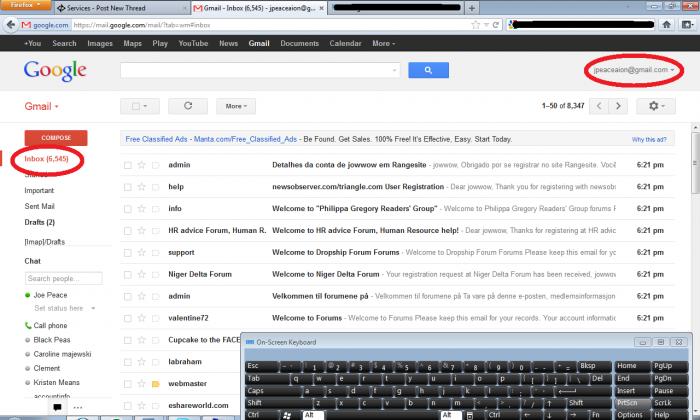Click the Why this ad? link
The width and height of the screenshot is (700, 420).
(649, 140)
